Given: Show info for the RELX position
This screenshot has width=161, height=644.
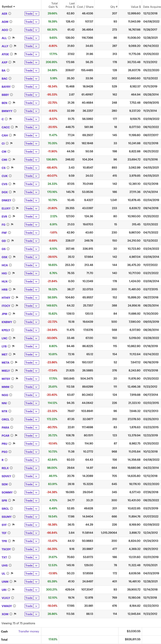Looking at the screenshot, I should [x=11, y=468].
